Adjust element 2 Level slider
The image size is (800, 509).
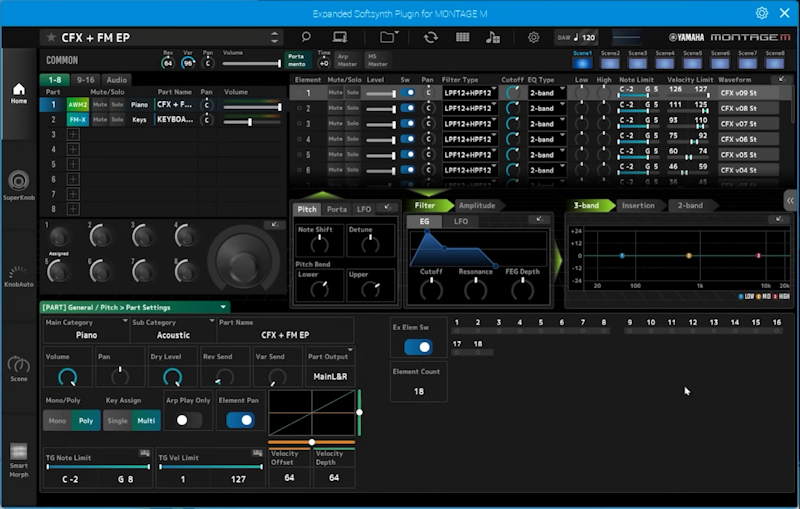(381, 109)
